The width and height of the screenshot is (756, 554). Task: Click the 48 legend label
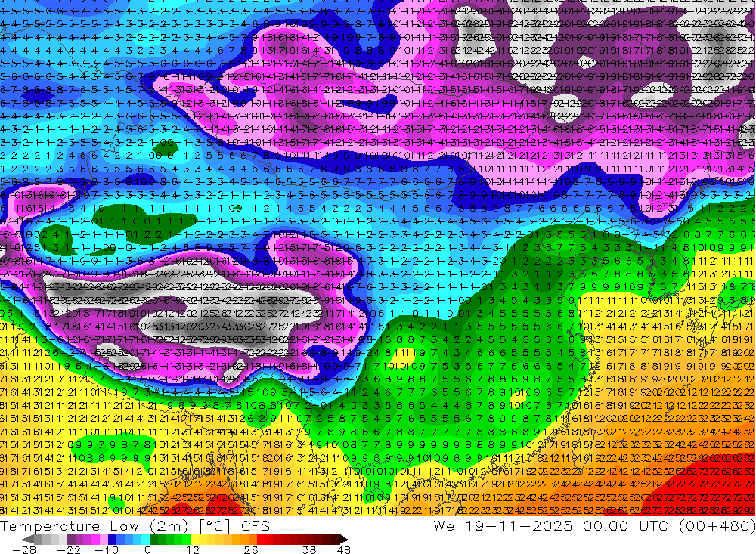343,550
